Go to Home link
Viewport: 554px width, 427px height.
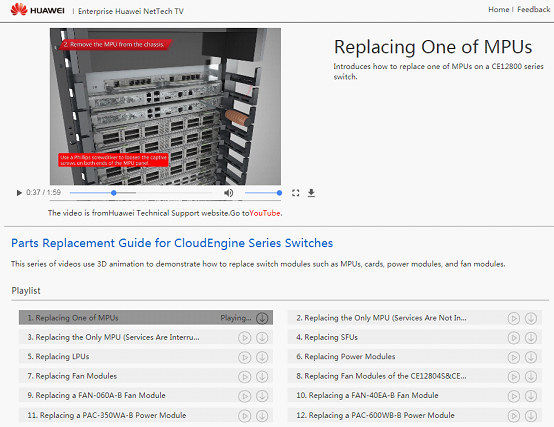pyautogui.click(x=499, y=10)
